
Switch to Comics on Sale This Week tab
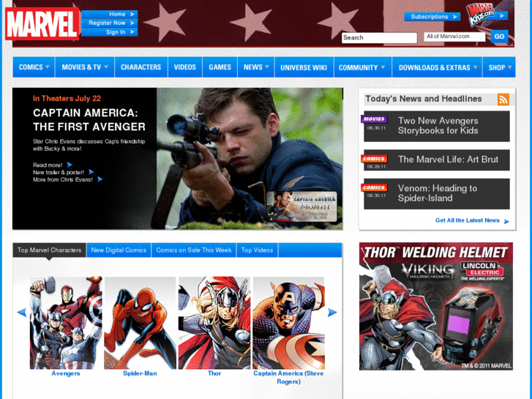coord(194,250)
